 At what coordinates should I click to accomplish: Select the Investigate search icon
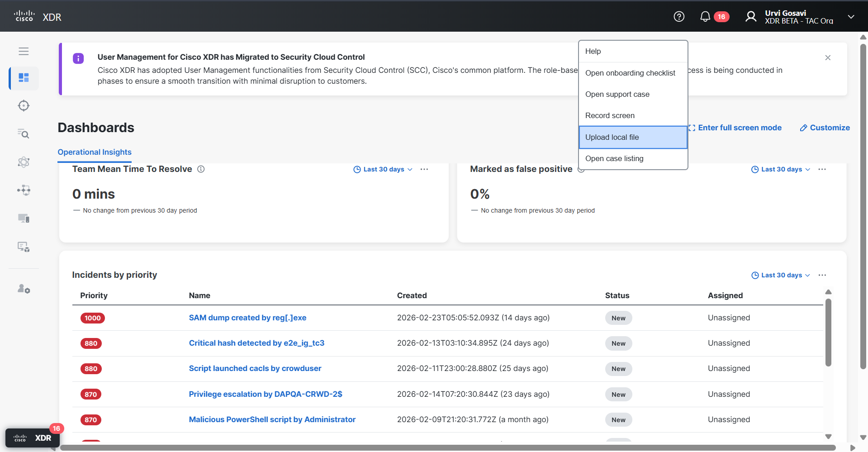pos(24,134)
